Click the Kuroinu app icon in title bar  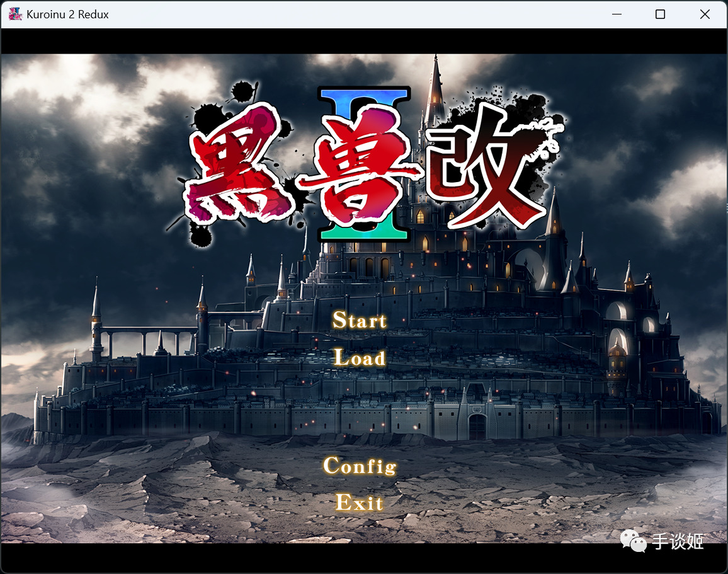pyautogui.click(x=15, y=14)
